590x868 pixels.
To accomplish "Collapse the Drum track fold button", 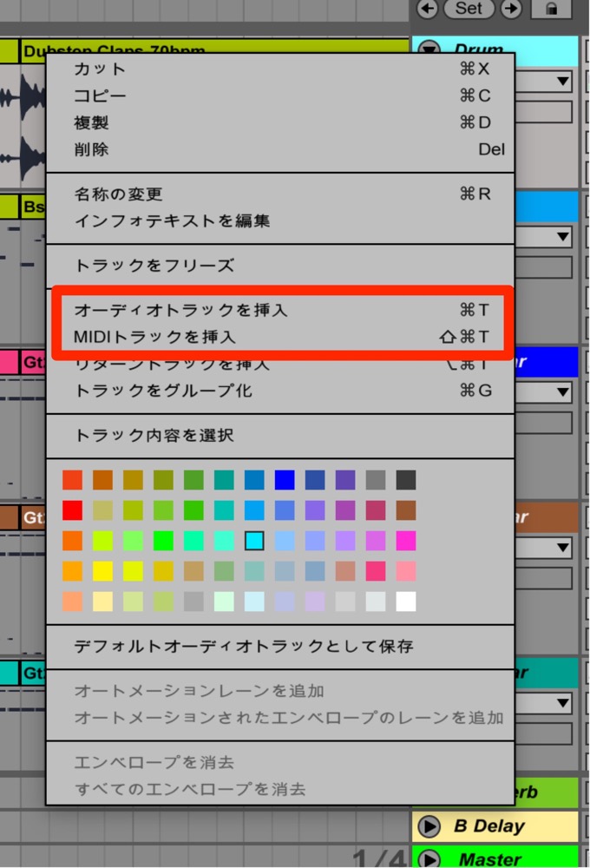I will [x=429, y=49].
